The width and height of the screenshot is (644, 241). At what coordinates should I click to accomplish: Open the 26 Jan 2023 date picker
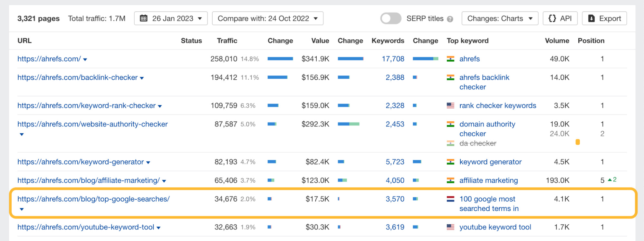click(x=171, y=18)
